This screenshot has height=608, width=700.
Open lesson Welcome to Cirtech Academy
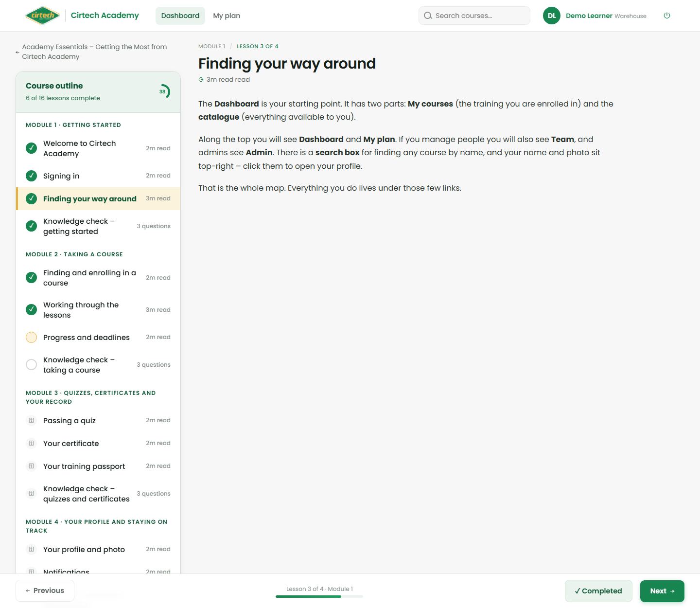coord(98,148)
